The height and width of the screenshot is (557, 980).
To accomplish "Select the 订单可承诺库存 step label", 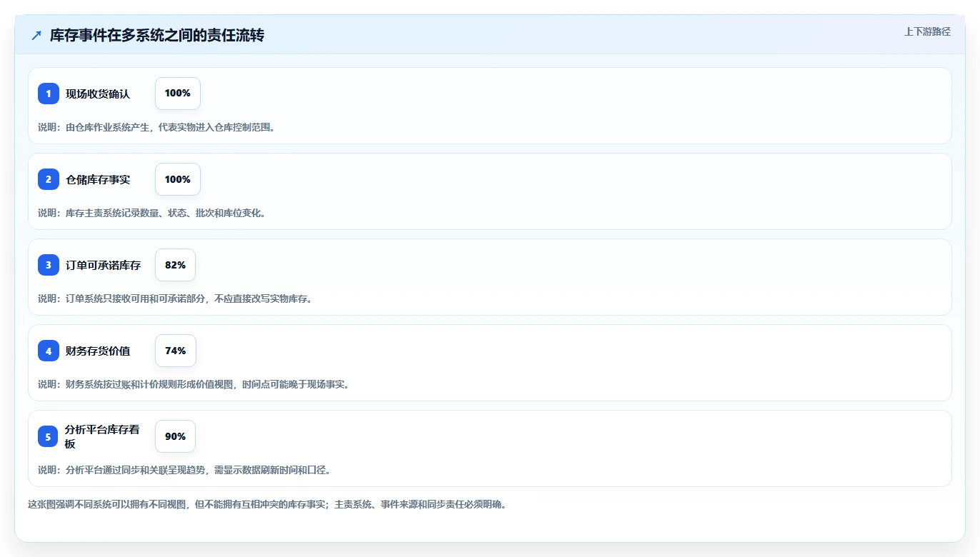I will tap(104, 265).
